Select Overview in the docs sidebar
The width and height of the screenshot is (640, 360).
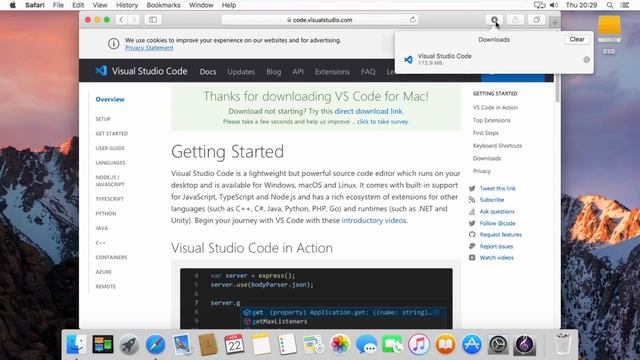(110, 99)
